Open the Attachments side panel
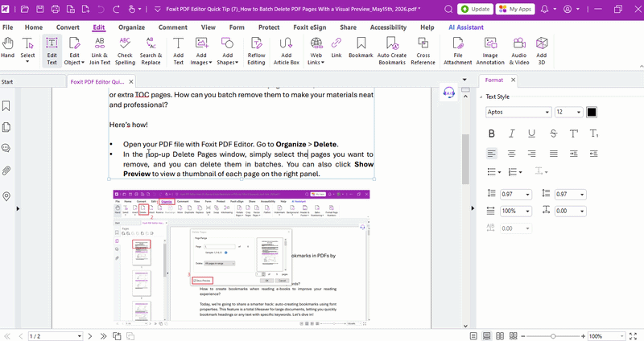Image resolution: width=644 pixels, height=341 pixels. click(x=6, y=170)
